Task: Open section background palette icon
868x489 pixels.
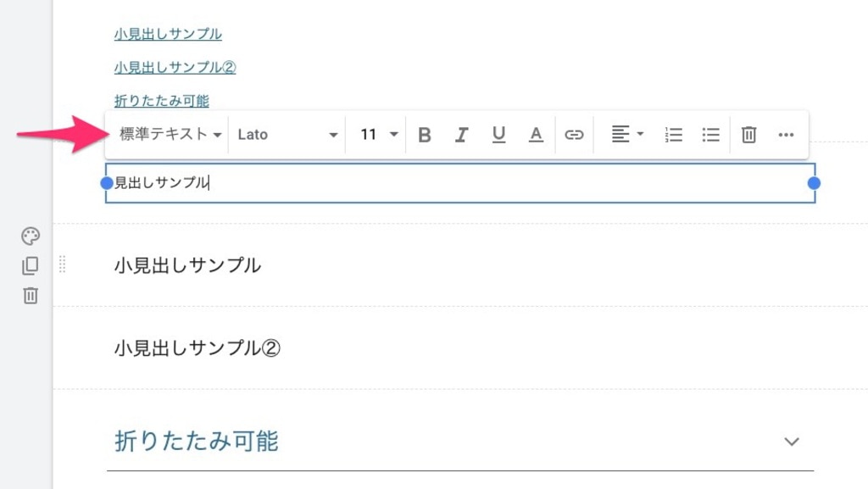Action: (x=31, y=236)
